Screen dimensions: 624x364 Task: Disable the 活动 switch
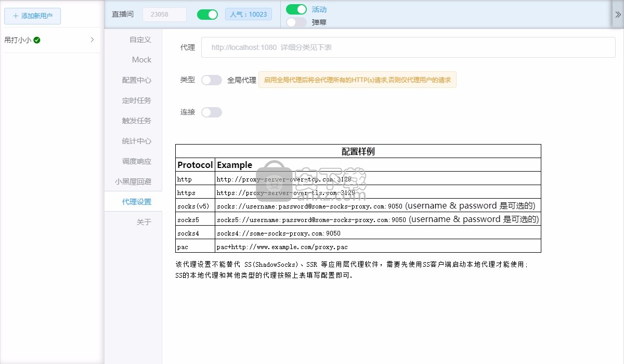click(296, 9)
